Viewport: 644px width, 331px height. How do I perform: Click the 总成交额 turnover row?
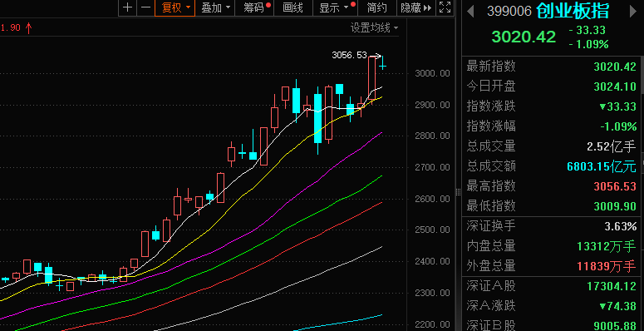pos(551,166)
